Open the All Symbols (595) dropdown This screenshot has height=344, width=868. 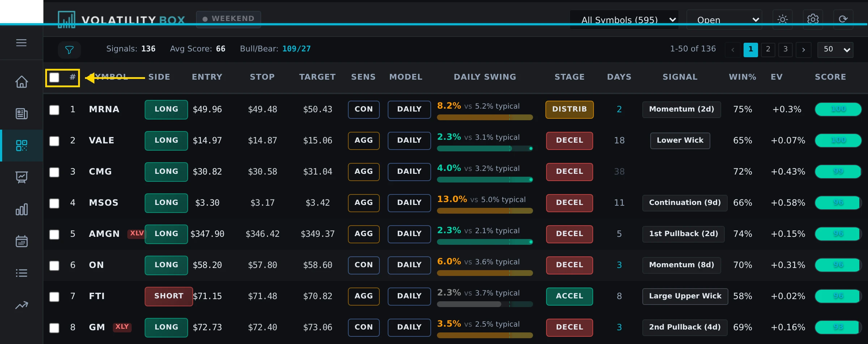624,20
